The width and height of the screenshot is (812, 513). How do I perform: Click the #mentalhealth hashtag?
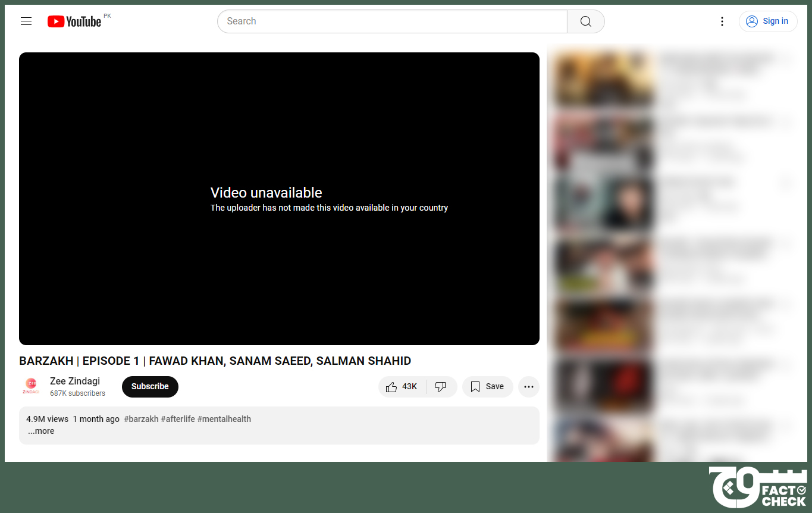pyautogui.click(x=224, y=419)
